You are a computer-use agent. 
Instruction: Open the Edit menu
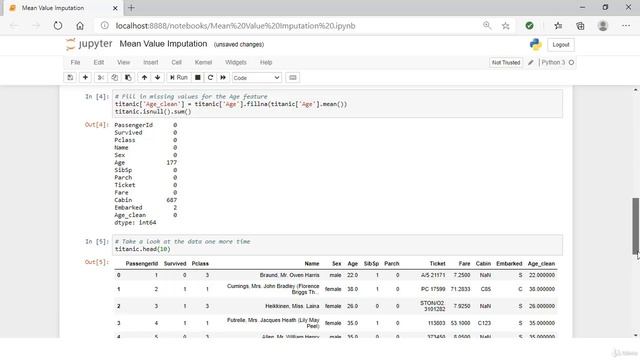(99, 62)
